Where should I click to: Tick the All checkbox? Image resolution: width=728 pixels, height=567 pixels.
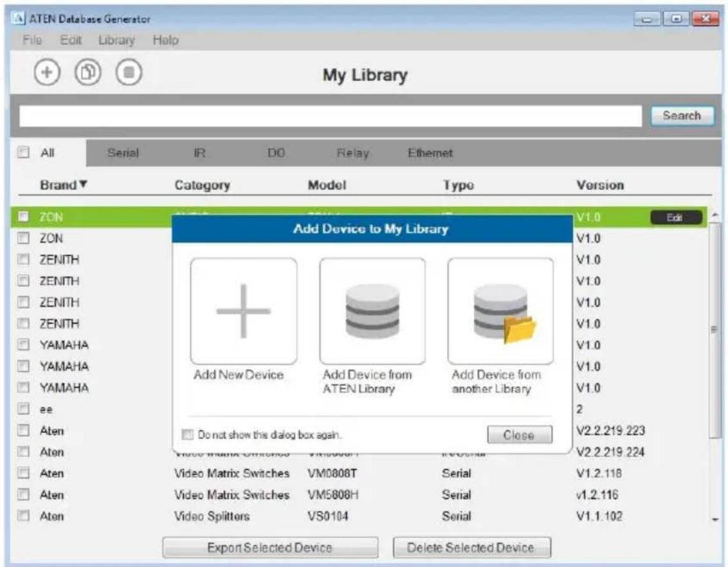(23, 153)
